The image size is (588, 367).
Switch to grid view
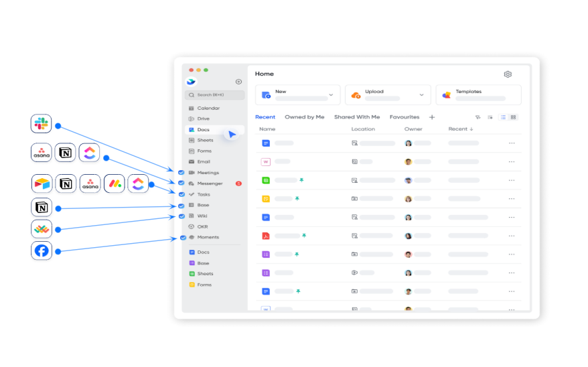(514, 117)
